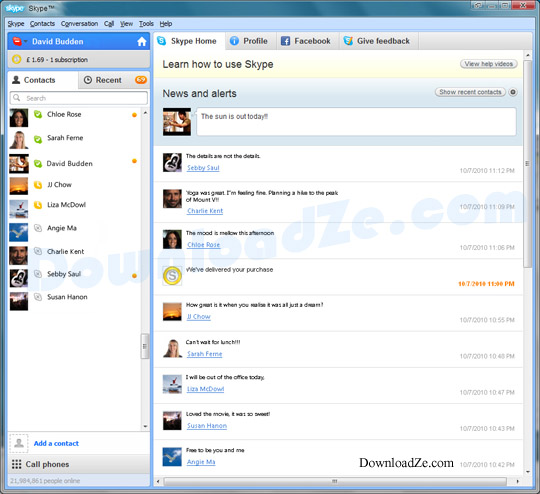Click the settings gear beside Show recent contacts

point(513,92)
